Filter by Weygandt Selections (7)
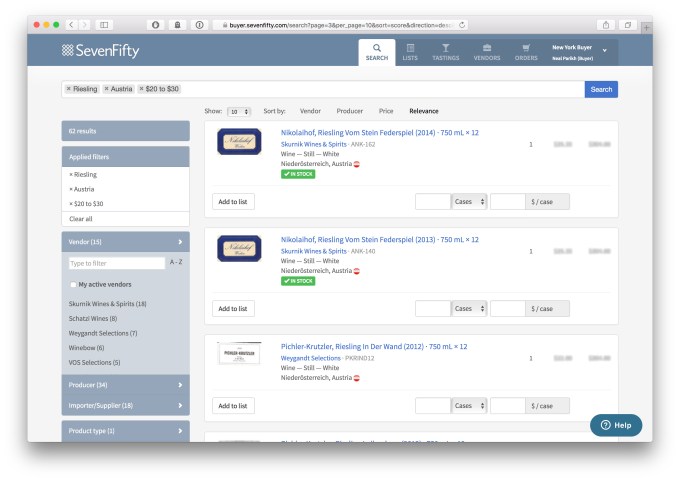The height and width of the screenshot is (481, 680). (103, 333)
